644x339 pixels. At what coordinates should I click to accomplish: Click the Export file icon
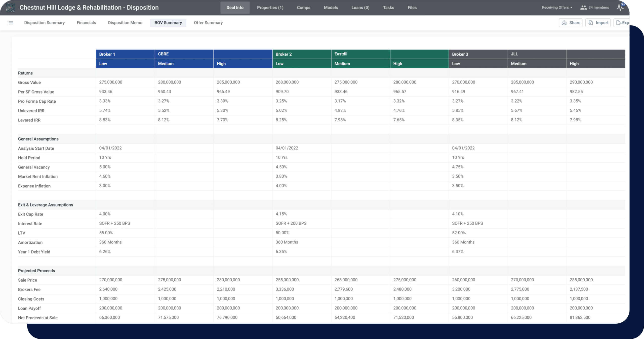pyautogui.click(x=619, y=23)
